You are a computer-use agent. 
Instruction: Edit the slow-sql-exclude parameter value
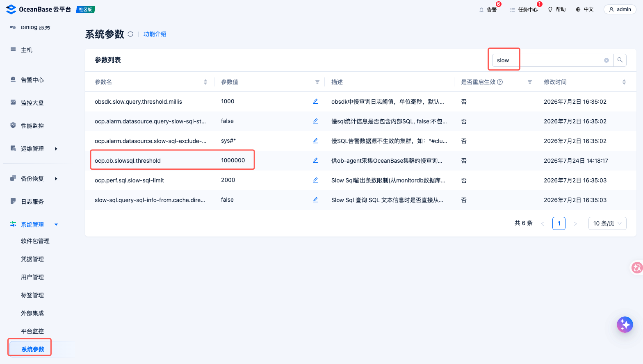pos(315,141)
